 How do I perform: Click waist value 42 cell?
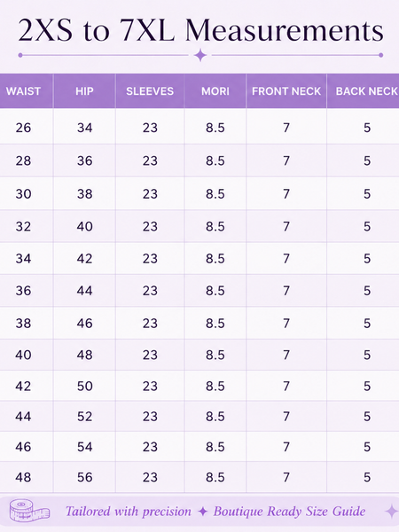(x=23, y=386)
